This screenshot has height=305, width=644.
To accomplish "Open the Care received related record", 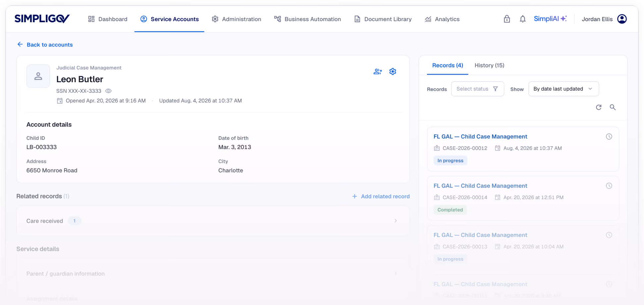I will 213,221.
